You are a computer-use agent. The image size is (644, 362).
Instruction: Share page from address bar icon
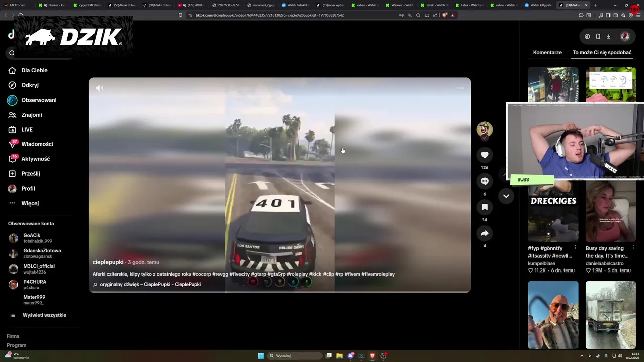[435, 15]
